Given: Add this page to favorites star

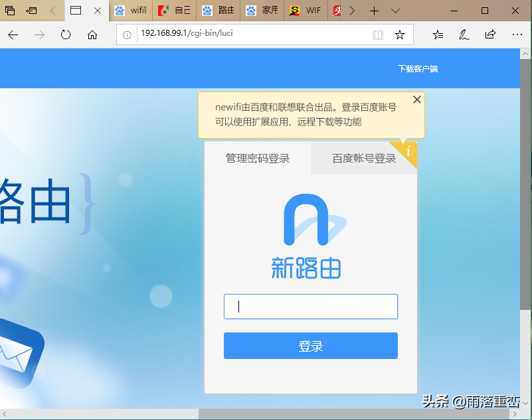Looking at the screenshot, I should click(x=400, y=35).
